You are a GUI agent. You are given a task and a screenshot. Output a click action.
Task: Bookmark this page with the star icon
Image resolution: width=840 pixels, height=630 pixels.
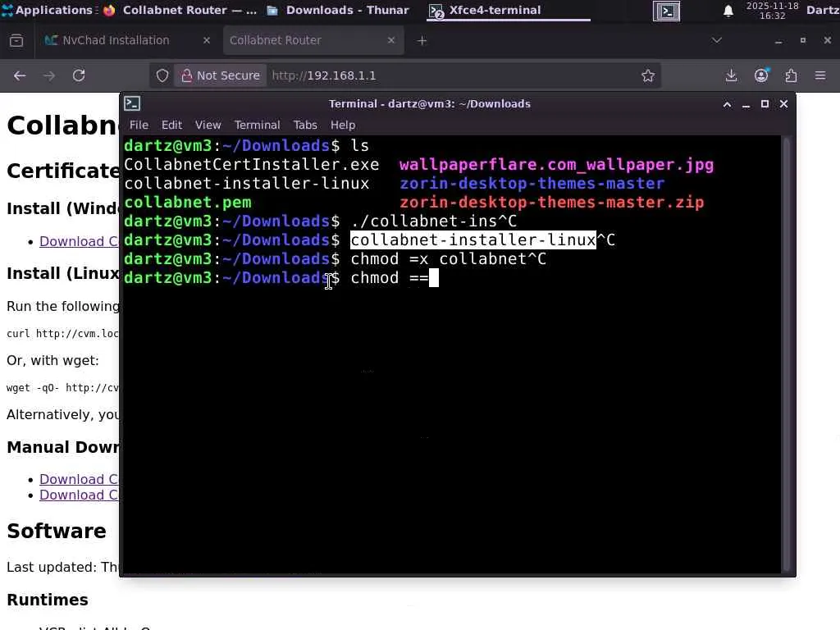coord(648,75)
